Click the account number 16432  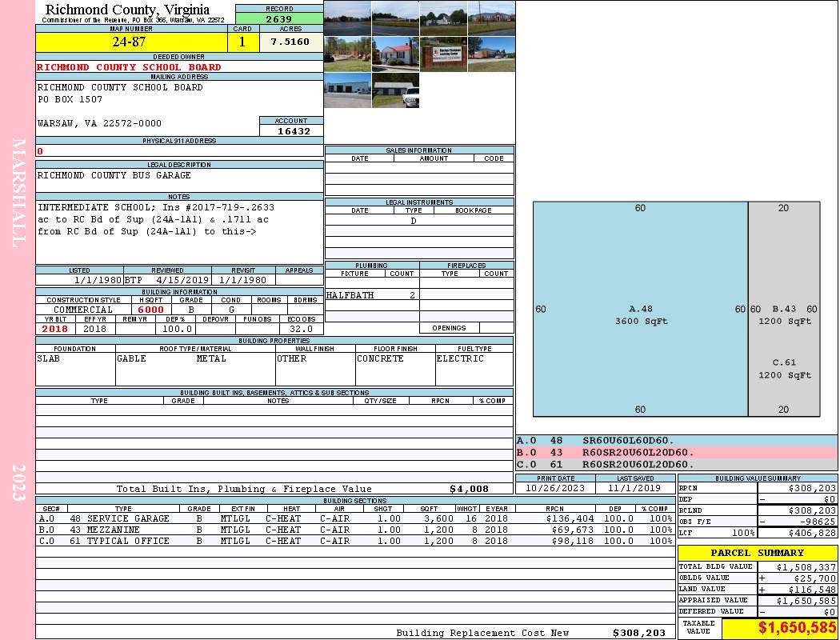click(x=291, y=131)
